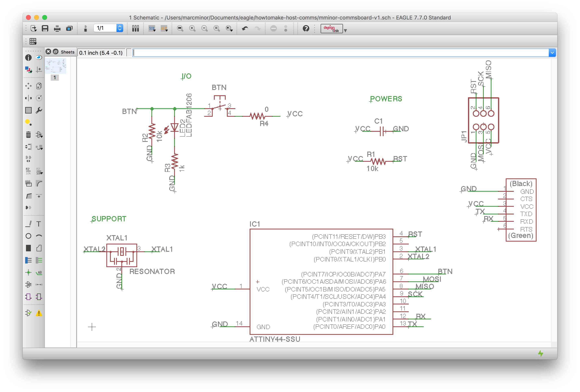This screenshot has width=580, height=392.
Task: Select the Copy tool
Action: point(39,86)
